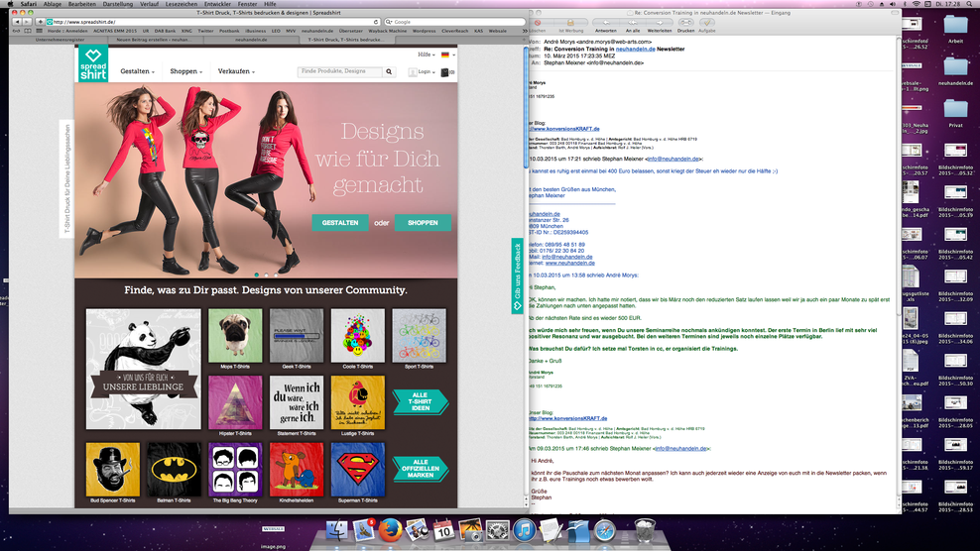Switch to the Unternehmensregister tab
This screenshot has width=980, height=551.
(60, 40)
